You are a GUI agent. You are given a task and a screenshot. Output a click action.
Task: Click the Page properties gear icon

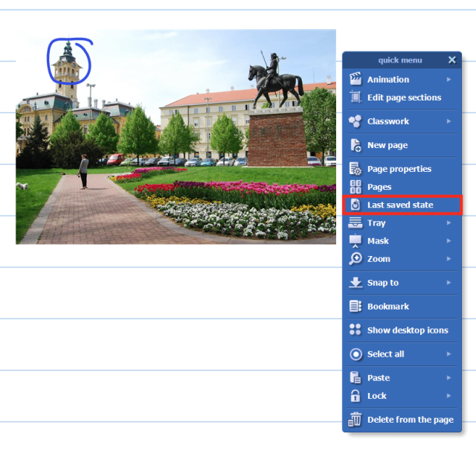point(356,169)
